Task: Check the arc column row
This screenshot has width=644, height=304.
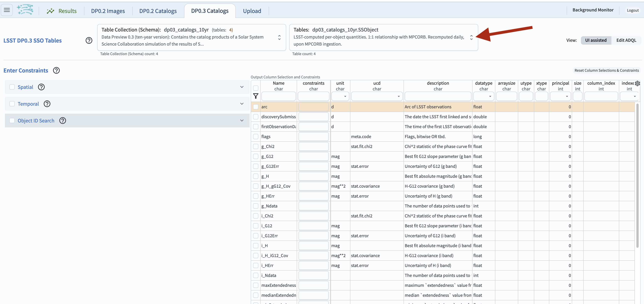Action: click(256, 107)
